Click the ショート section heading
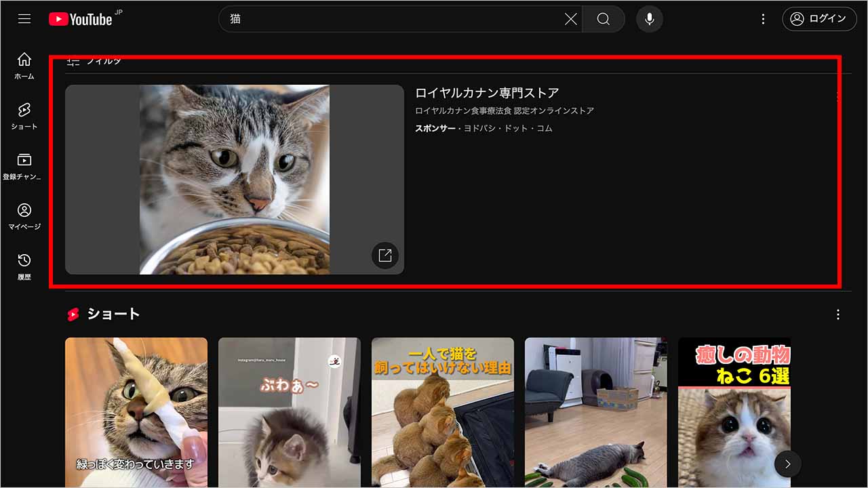This screenshot has width=868, height=488. pyautogui.click(x=113, y=314)
